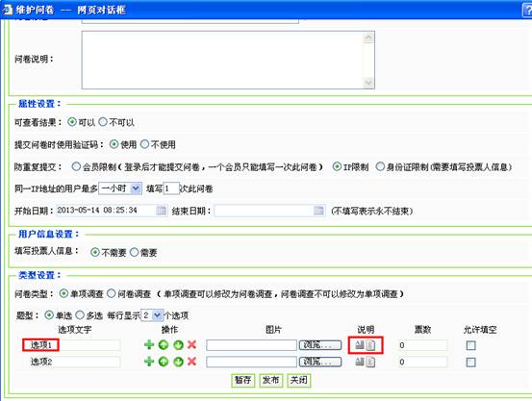Open the 说明 editor icon for 选项1
This screenshot has height=401, width=532.
point(359,345)
